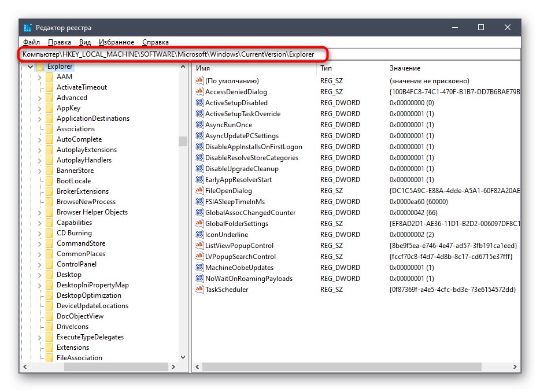Click the DWORD icon of NoWaitOnRoamingPayloads
This screenshot has height=392, width=540.
pyautogui.click(x=199, y=279)
